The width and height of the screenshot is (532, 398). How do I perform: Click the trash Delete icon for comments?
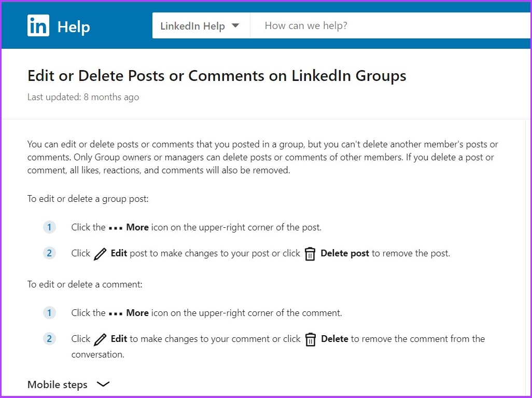[x=310, y=339]
